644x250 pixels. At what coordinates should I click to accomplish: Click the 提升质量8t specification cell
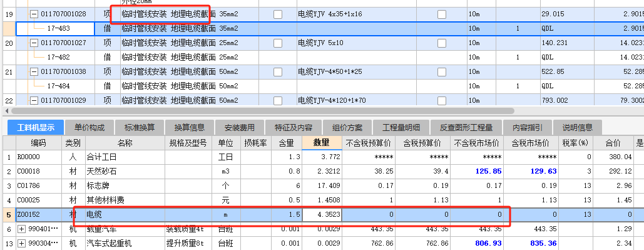pyautogui.click(x=188, y=243)
